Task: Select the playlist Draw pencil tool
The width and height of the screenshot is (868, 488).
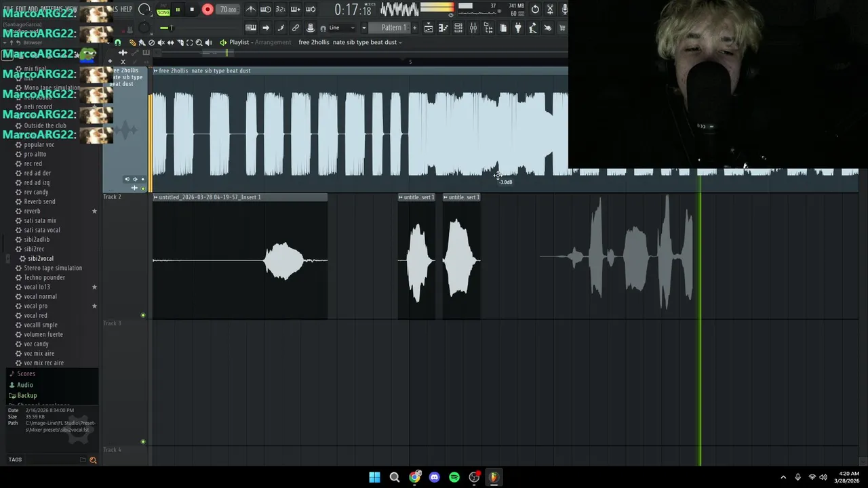Action: pyautogui.click(x=133, y=42)
